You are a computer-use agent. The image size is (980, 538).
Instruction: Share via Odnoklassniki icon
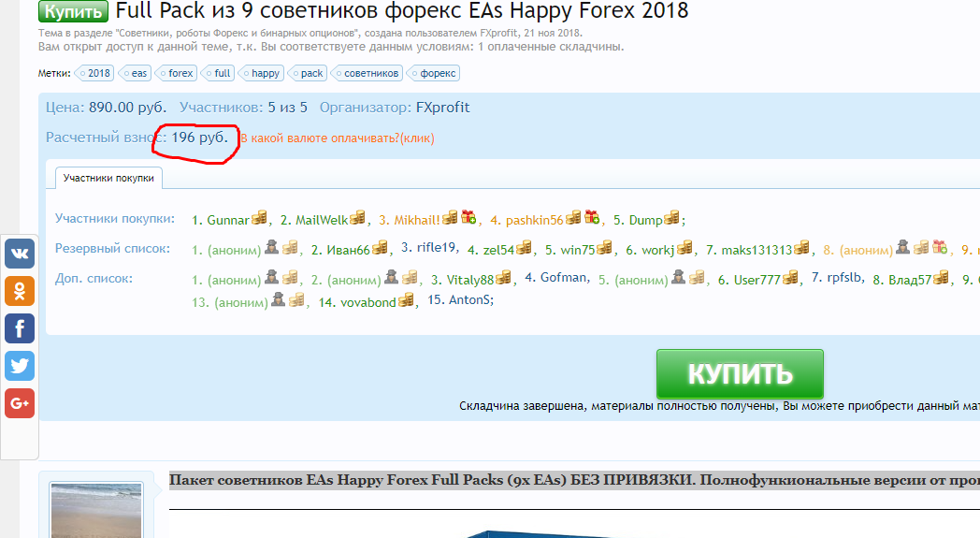click(20, 291)
